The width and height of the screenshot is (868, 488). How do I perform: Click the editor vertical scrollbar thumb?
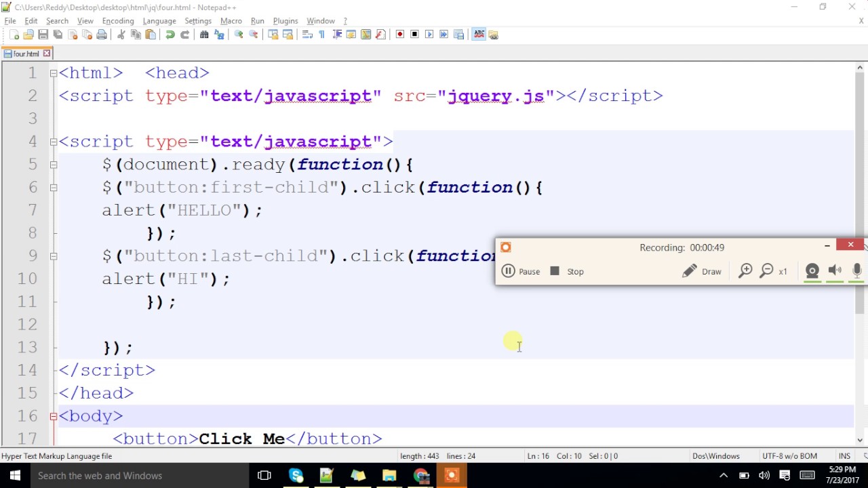pos(860,193)
